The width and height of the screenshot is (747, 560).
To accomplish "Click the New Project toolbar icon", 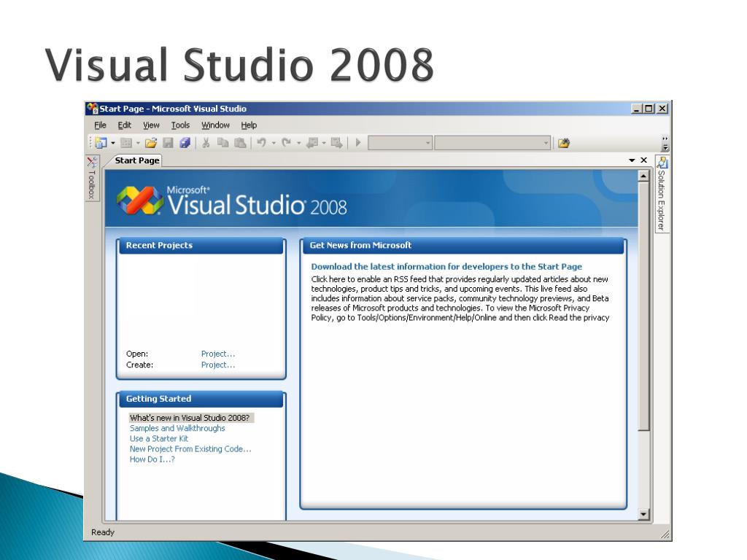I will [x=101, y=143].
